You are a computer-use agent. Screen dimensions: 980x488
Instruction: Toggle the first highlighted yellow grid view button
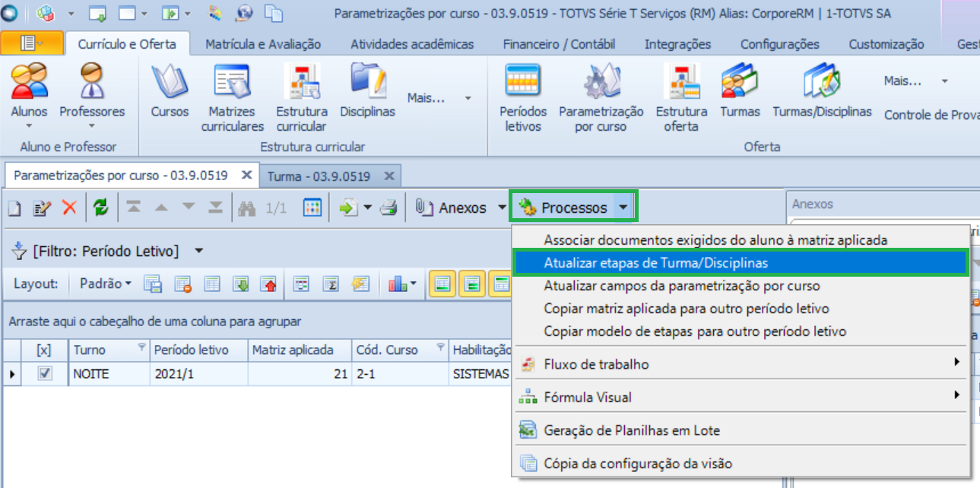[x=442, y=284]
